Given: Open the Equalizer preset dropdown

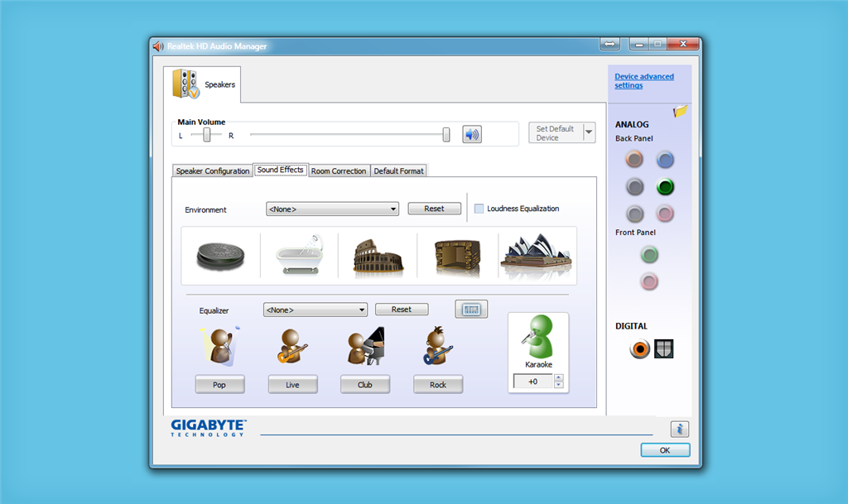Looking at the screenshot, I should pos(316,310).
